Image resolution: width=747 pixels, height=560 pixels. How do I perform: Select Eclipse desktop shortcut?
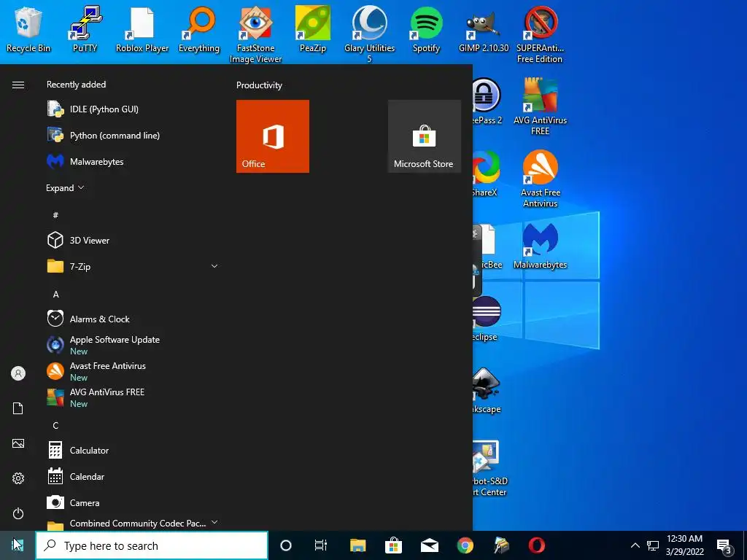485,318
